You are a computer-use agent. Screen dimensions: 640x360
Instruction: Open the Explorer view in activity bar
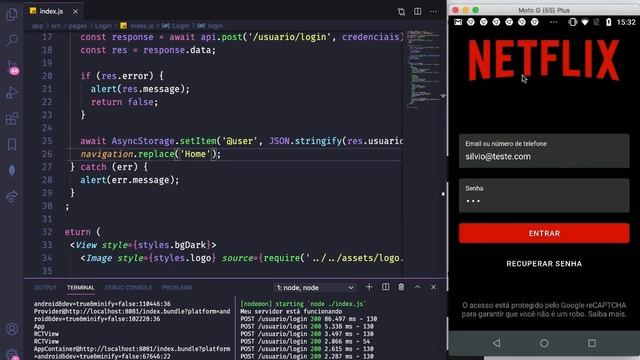click(x=12, y=14)
